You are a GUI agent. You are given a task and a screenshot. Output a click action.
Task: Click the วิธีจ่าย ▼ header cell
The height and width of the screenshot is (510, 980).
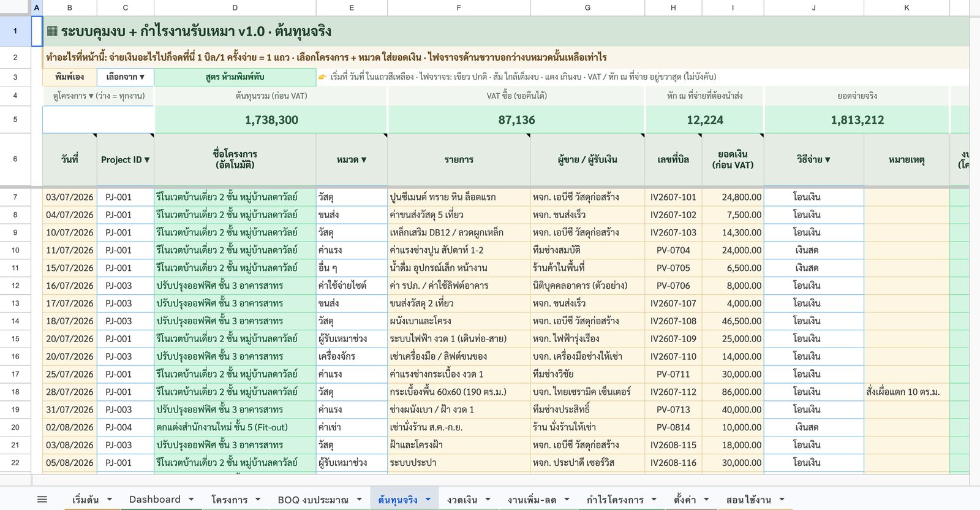(813, 159)
